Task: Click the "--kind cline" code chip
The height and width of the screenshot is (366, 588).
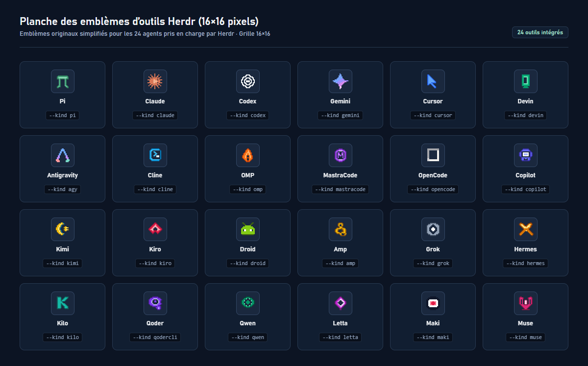Action: point(155,190)
